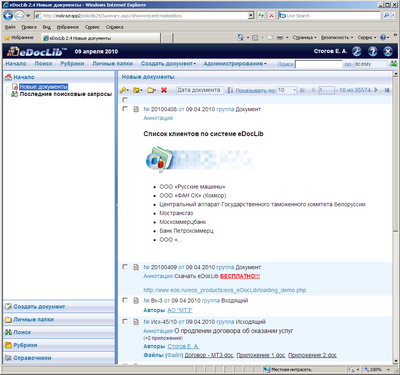This screenshot has height=375, width=400.
Task: Click the yellow folder move toolbar icon
Action: point(137,90)
